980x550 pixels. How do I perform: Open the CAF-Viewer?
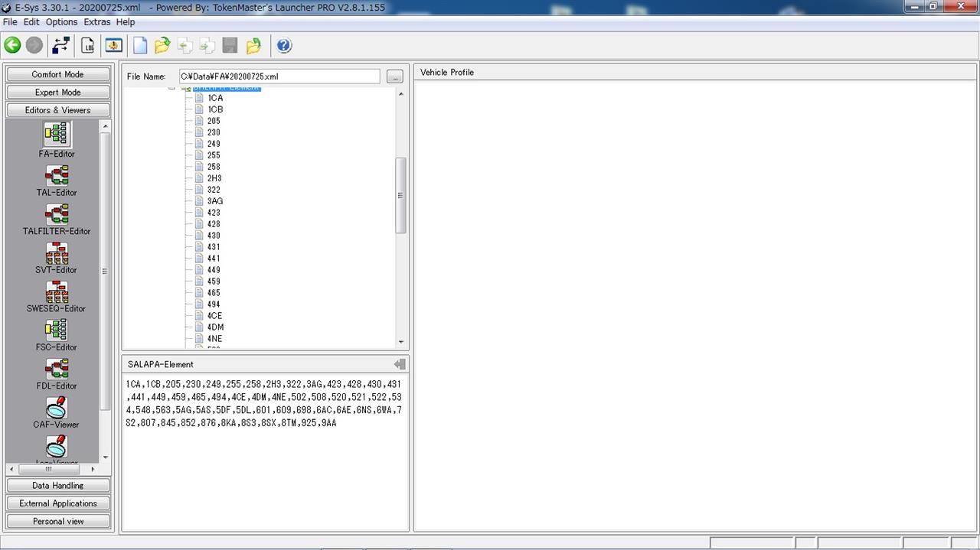57,413
